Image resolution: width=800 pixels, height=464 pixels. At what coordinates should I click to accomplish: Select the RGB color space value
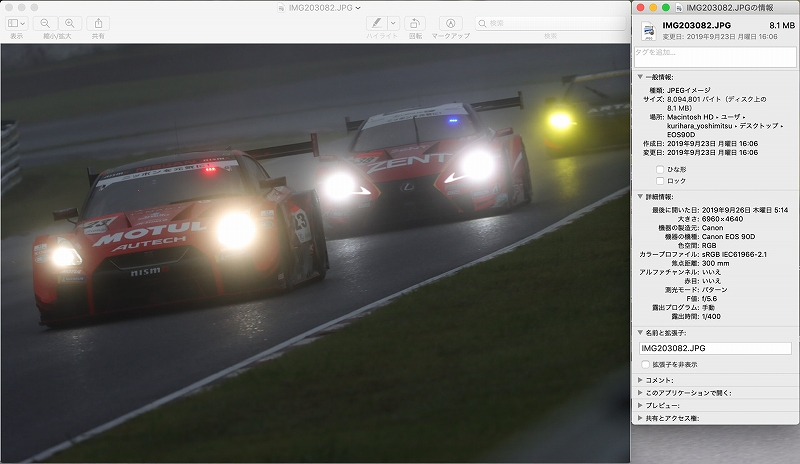[x=709, y=246]
